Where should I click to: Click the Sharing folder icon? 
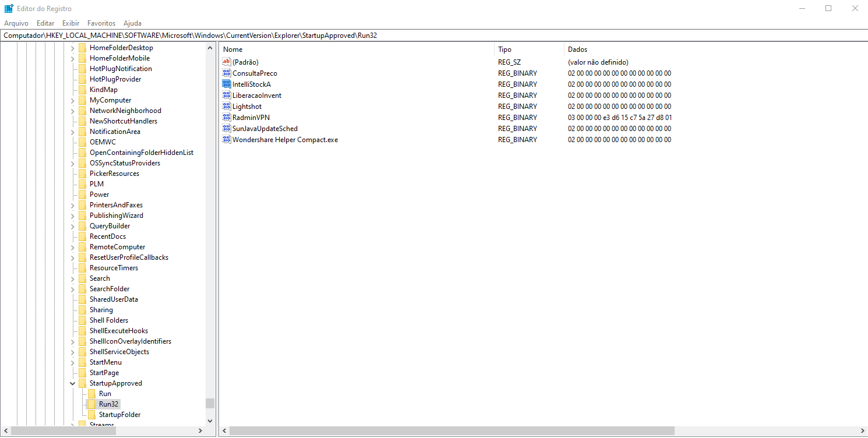click(82, 310)
